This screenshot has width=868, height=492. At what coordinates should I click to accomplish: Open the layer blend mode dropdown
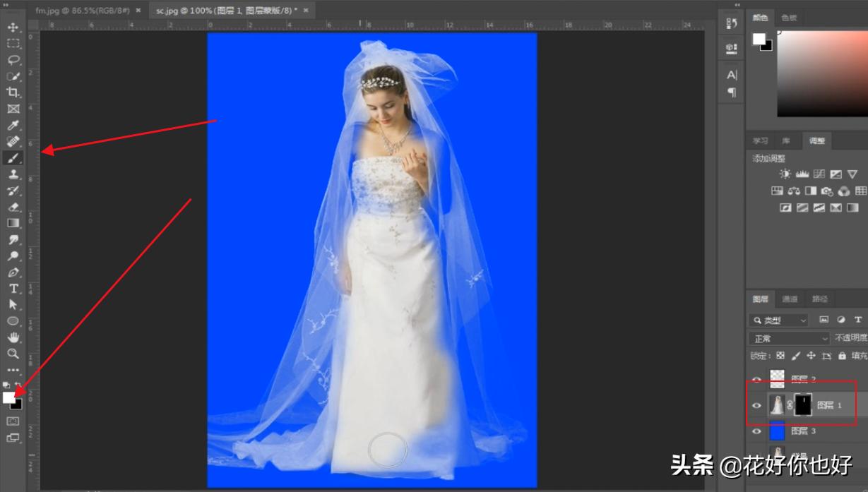[x=787, y=339]
